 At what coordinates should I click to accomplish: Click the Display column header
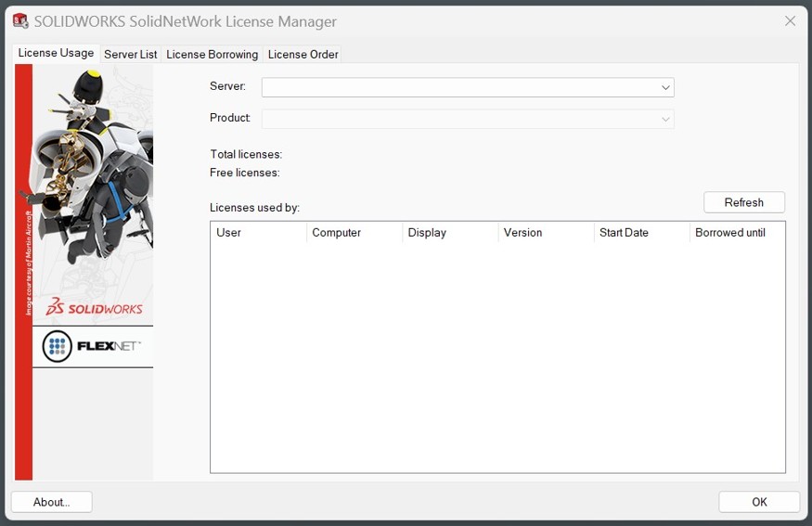coord(450,233)
